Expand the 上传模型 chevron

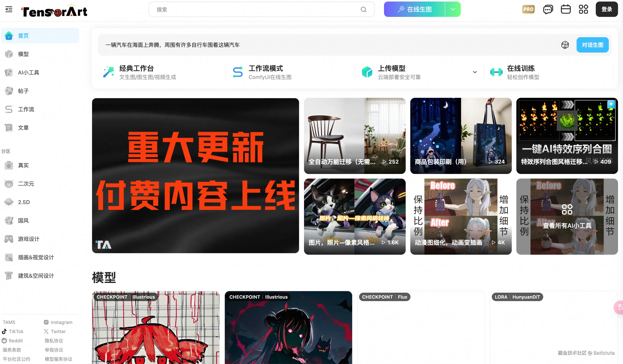475,72
